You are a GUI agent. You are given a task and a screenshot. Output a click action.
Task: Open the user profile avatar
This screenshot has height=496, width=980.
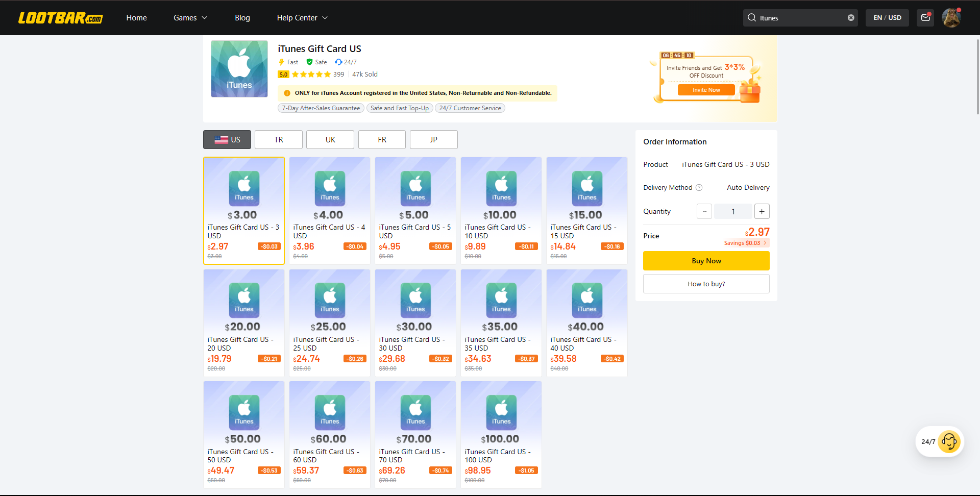[x=951, y=18]
